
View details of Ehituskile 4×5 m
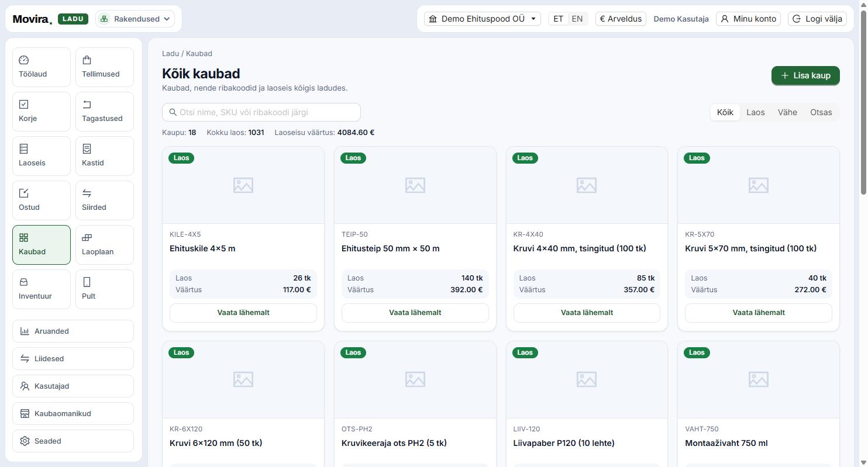click(x=243, y=313)
